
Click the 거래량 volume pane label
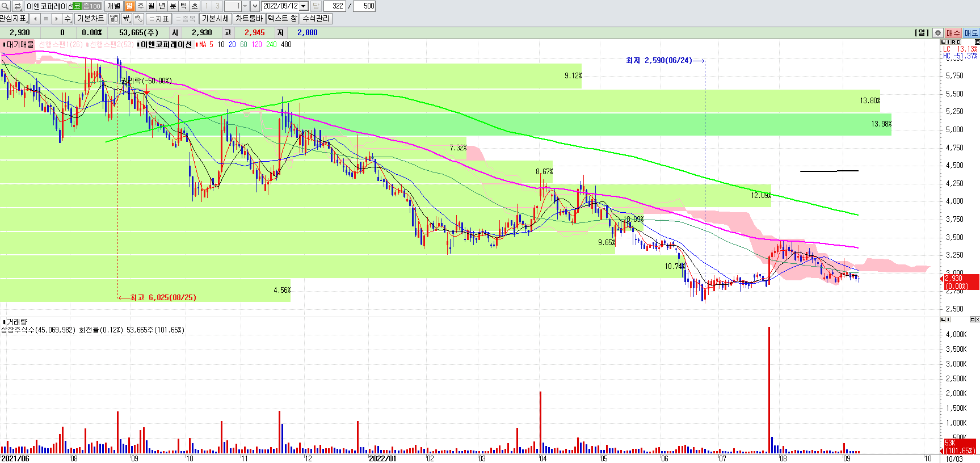tap(16, 322)
